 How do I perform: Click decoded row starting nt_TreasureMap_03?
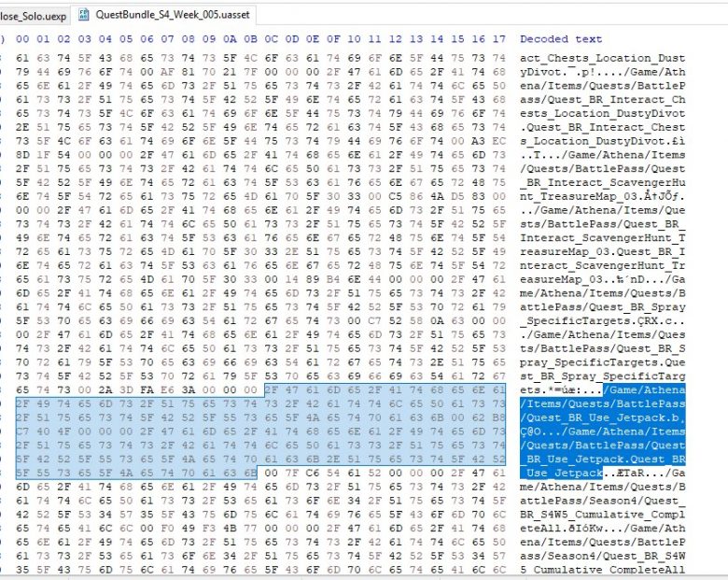point(603,196)
